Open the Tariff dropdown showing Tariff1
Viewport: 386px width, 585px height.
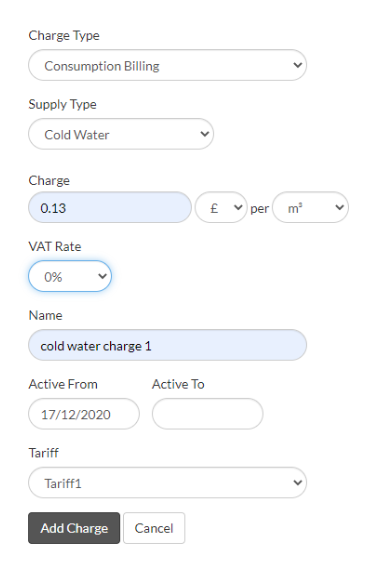(167, 483)
